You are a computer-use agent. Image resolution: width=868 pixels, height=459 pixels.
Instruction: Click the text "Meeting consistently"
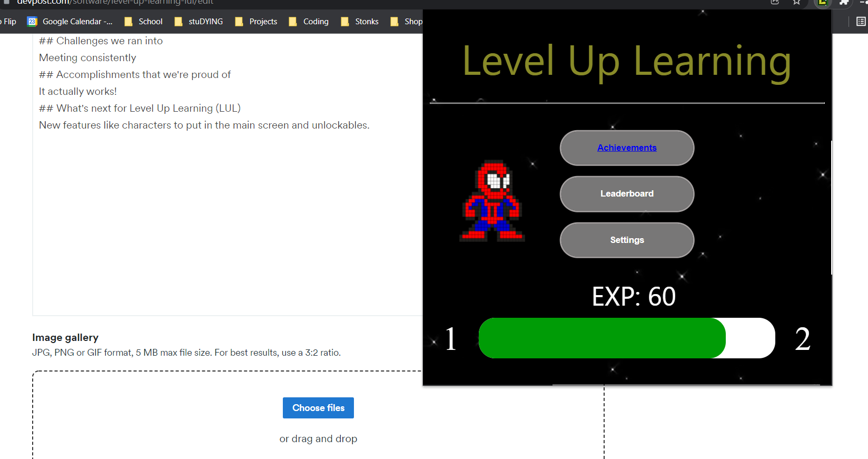click(x=87, y=57)
